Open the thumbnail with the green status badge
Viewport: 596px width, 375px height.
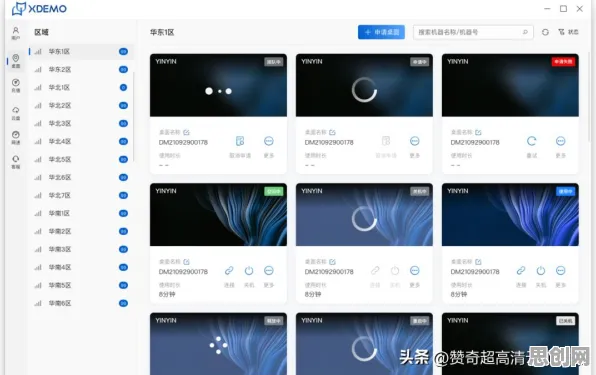click(218, 215)
